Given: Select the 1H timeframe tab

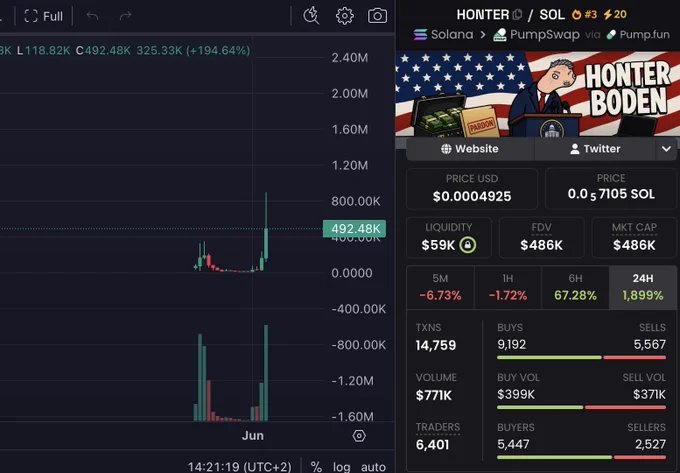Looking at the screenshot, I should (x=508, y=287).
